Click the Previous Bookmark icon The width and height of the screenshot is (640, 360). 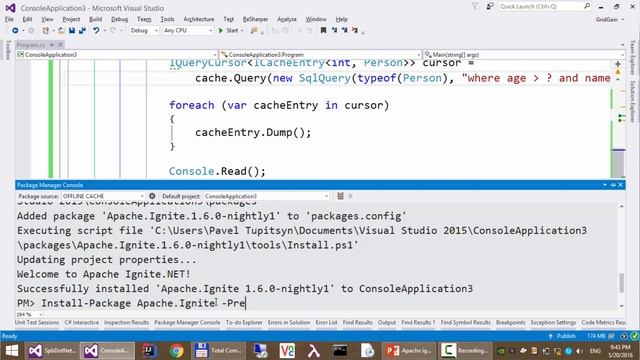(x=334, y=31)
